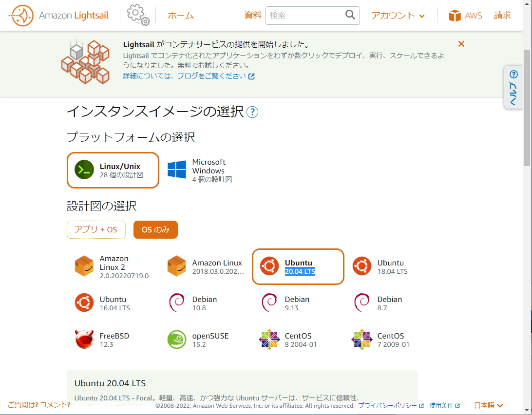Screen dimensions: 532x415
Task: Open the プライバシーポリシー link
Action: click(387, 405)
